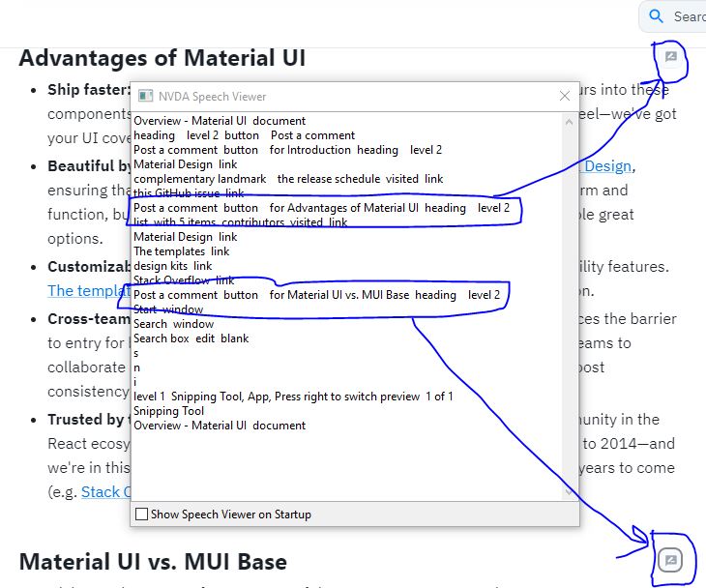706x588 pixels.
Task: Click 'Stack Overflow link' log line
Action: 184,280
